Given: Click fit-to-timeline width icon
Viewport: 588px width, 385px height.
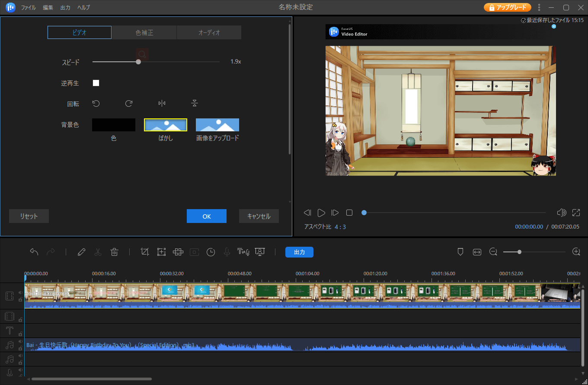Looking at the screenshot, I should tap(477, 252).
